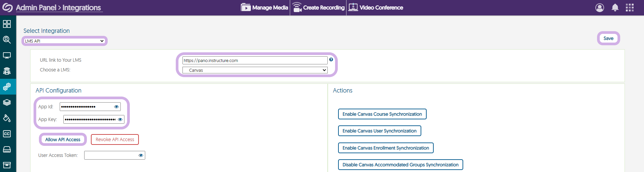The image size is (644, 172).
Task: Show the App Id value with eye icon
Action: pyautogui.click(x=116, y=107)
